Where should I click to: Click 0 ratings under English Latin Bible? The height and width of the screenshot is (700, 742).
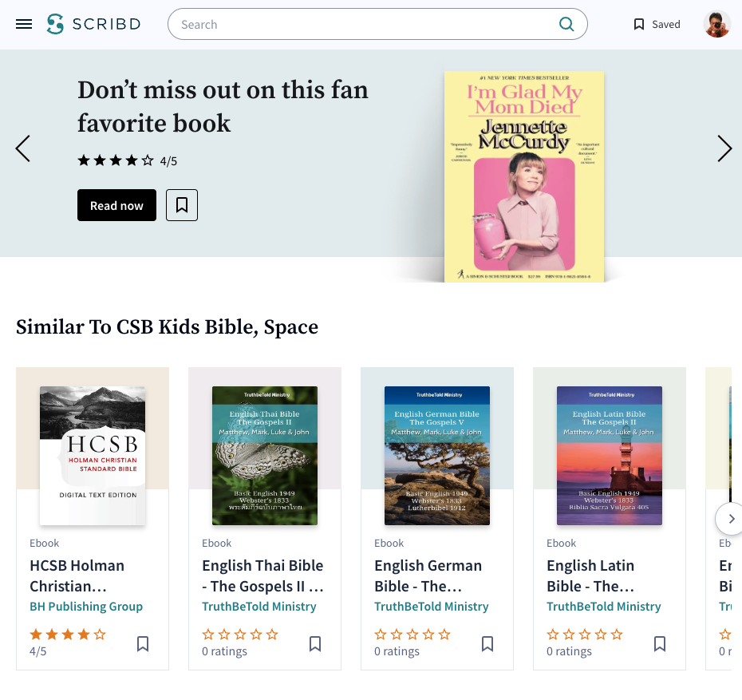point(569,652)
